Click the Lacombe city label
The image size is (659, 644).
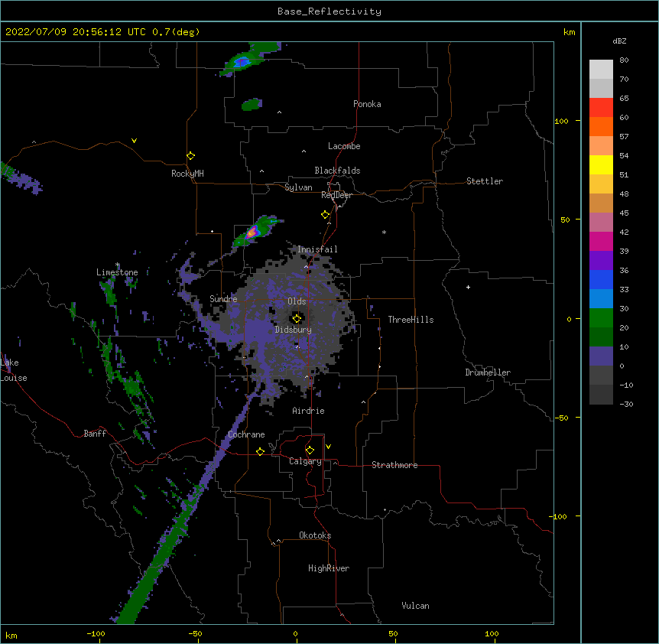point(344,146)
